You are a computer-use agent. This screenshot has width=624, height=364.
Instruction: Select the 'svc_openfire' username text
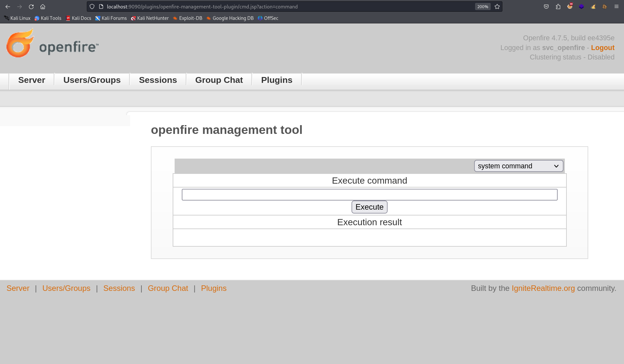(x=563, y=48)
